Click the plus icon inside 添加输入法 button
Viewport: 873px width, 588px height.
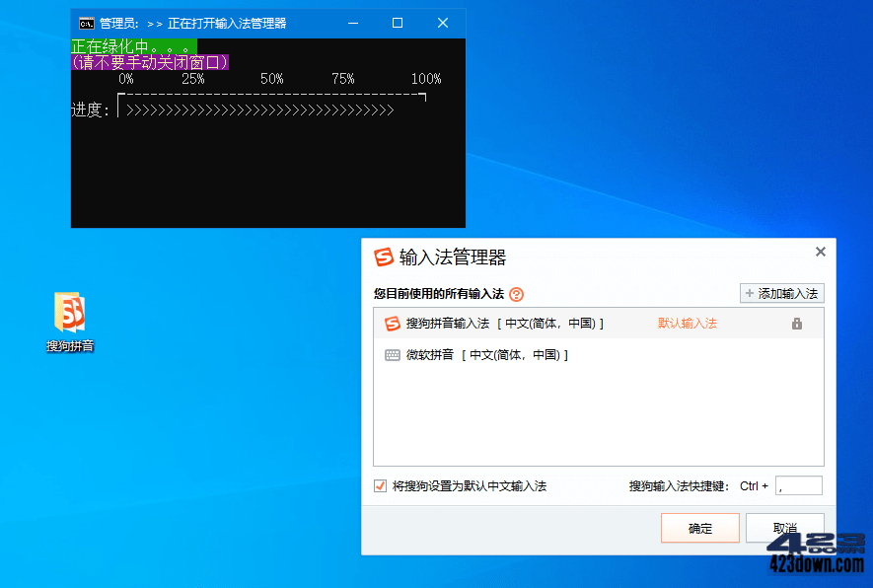(x=750, y=292)
